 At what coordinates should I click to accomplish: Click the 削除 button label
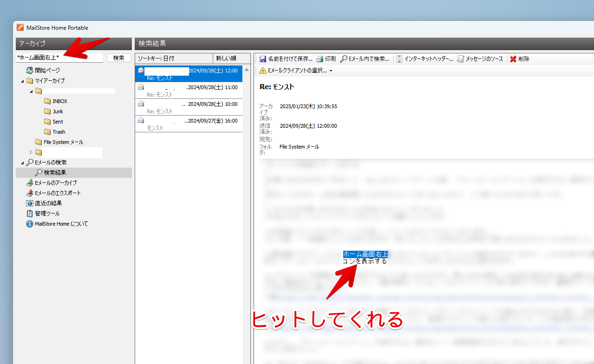pyautogui.click(x=524, y=59)
